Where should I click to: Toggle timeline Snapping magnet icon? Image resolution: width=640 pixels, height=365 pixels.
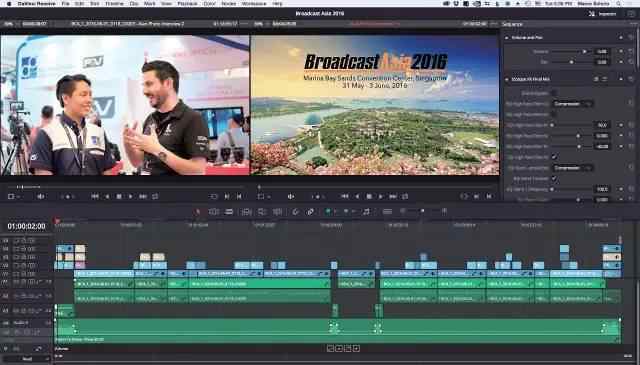295,211
